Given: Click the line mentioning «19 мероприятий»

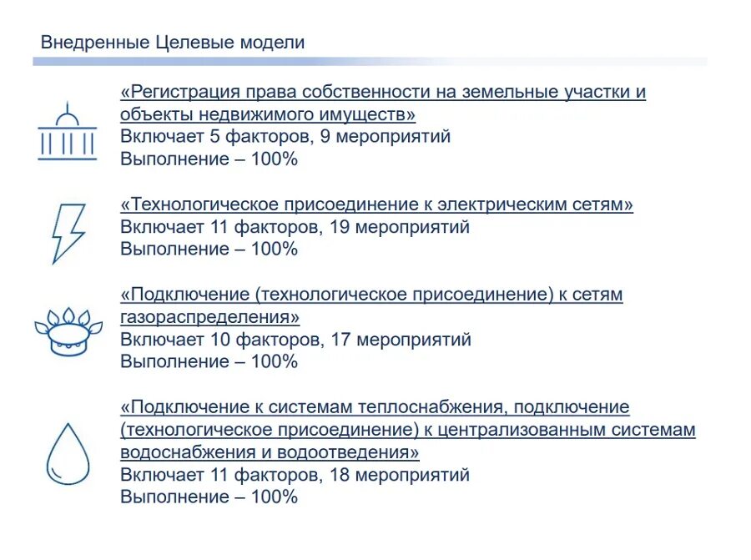Looking at the screenshot, I should click(295, 226).
